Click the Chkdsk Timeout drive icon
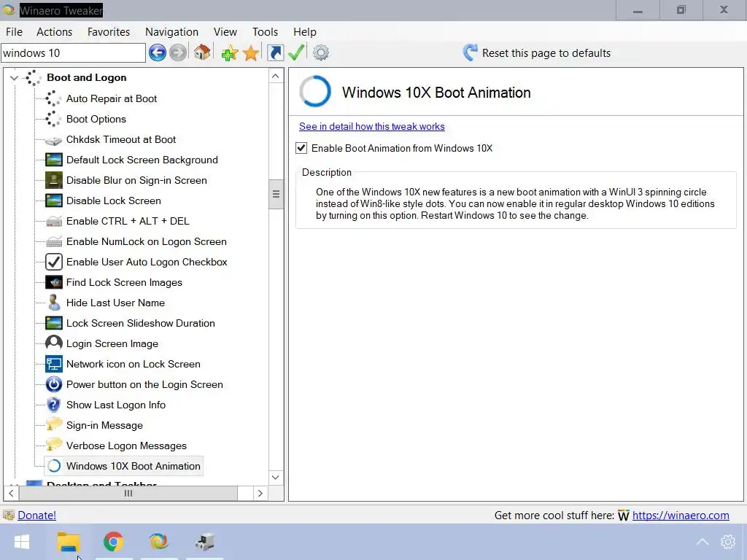The height and width of the screenshot is (560, 747). (53, 140)
